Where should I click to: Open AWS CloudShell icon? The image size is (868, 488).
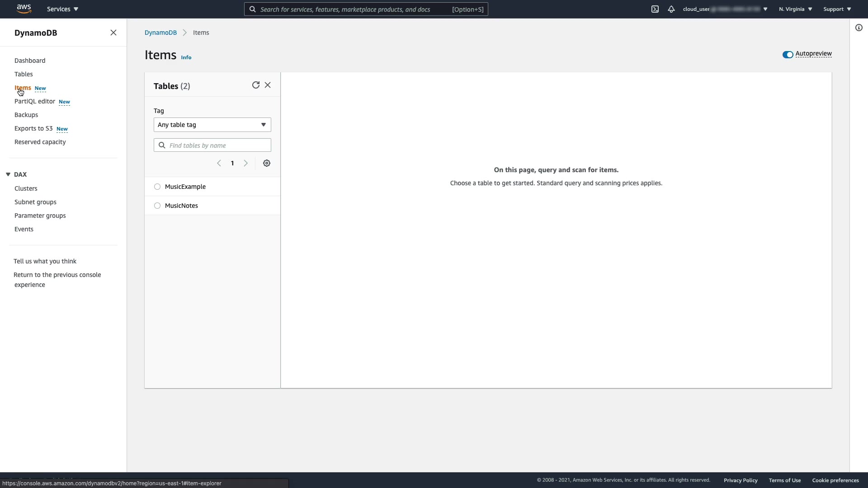coord(655,9)
